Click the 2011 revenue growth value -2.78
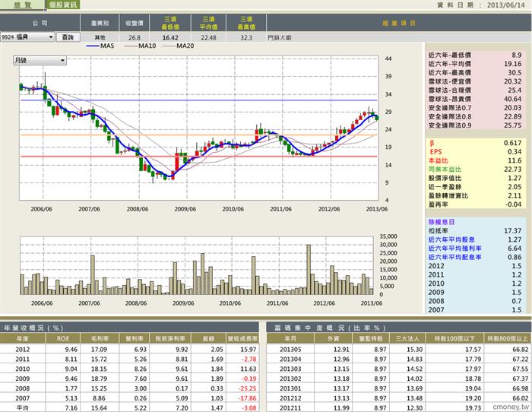 tap(249, 359)
